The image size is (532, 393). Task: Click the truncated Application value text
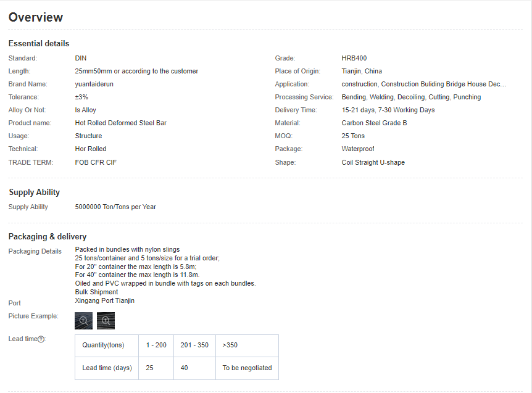[424, 84]
